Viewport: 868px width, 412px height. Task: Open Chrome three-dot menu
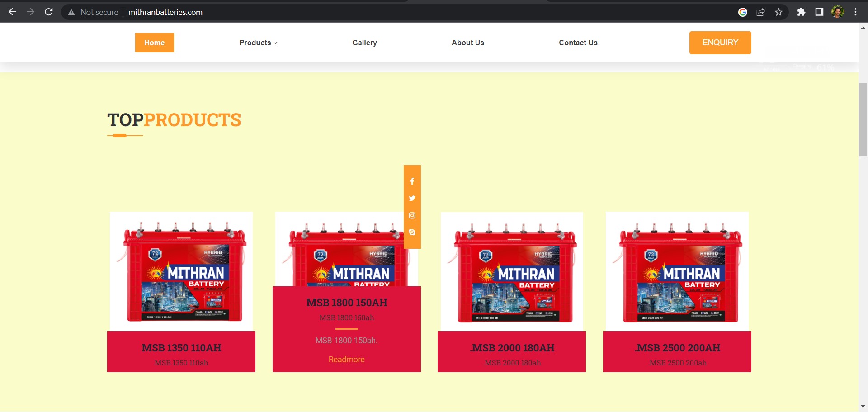click(855, 12)
